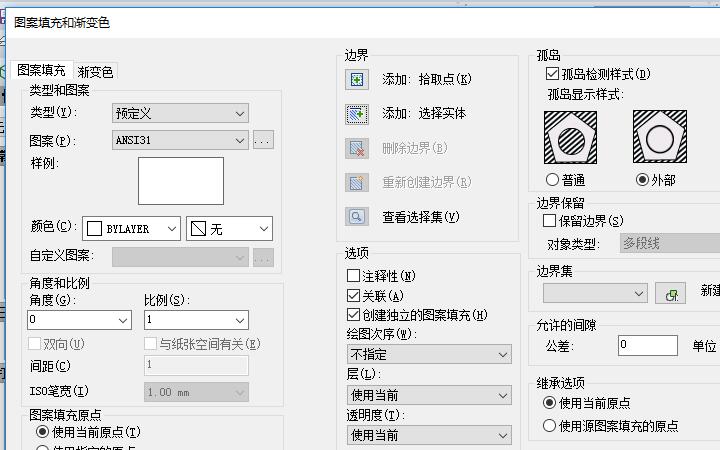Click the Remove boundaries icon
This screenshot has height=450, width=720.
[x=357, y=148]
